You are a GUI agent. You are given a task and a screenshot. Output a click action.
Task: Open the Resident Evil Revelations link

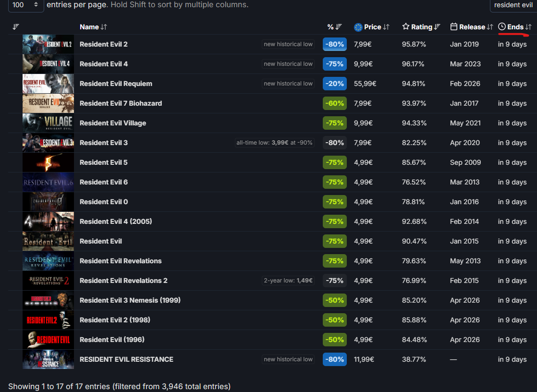[121, 261]
